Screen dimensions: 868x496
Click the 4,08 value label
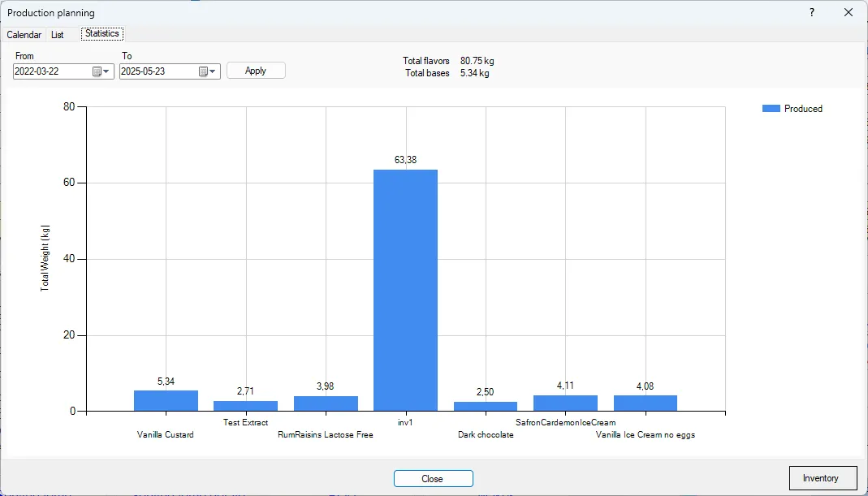pyautogui.click(x=646, y=386)
